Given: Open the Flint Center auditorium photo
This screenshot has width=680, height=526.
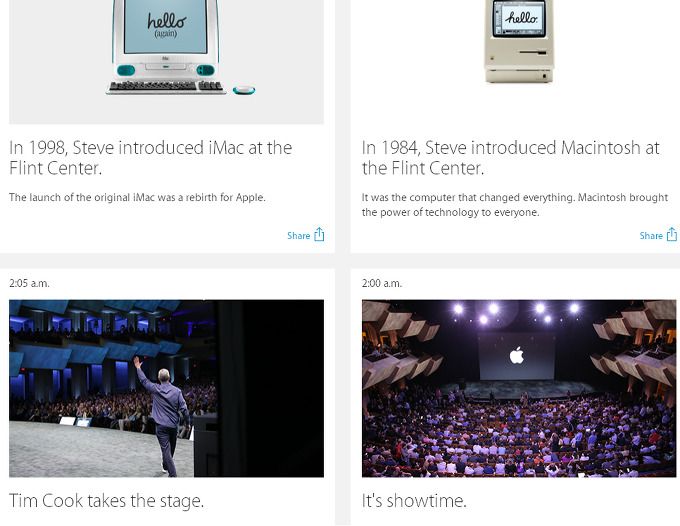Looking at the screenshot, I should point(519,389).
